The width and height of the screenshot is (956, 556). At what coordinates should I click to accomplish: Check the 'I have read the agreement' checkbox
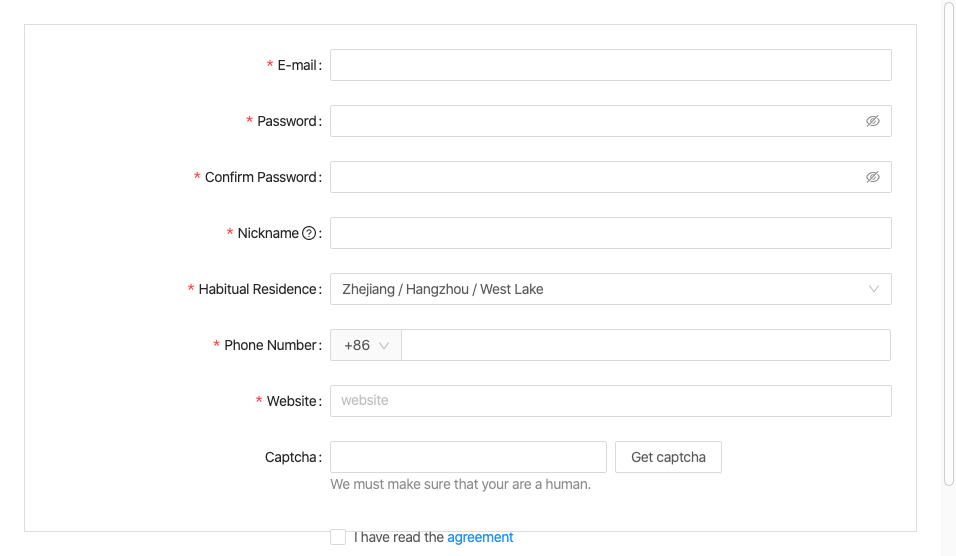coord(338,537)
